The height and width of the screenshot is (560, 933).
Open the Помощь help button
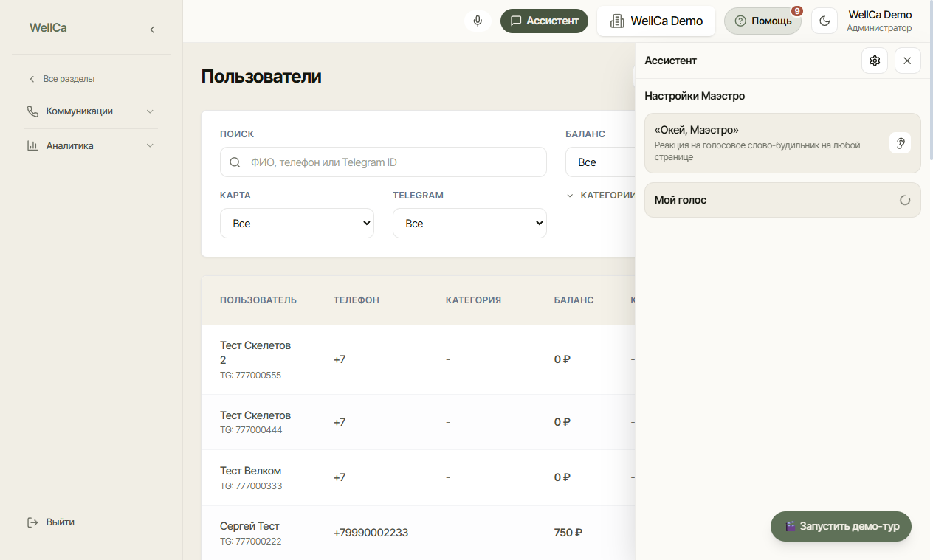[x=762, y=21]
